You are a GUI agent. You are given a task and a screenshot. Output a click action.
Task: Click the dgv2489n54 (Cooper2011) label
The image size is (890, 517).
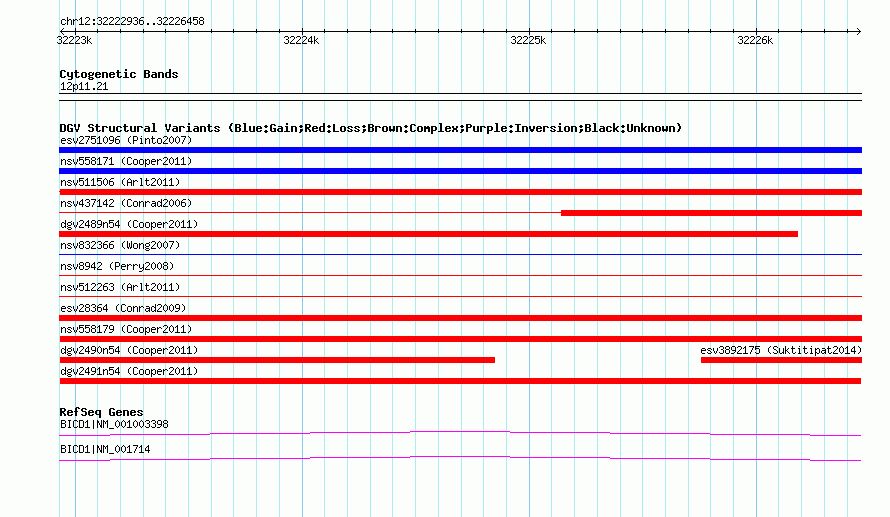click(x=129, y=224)
